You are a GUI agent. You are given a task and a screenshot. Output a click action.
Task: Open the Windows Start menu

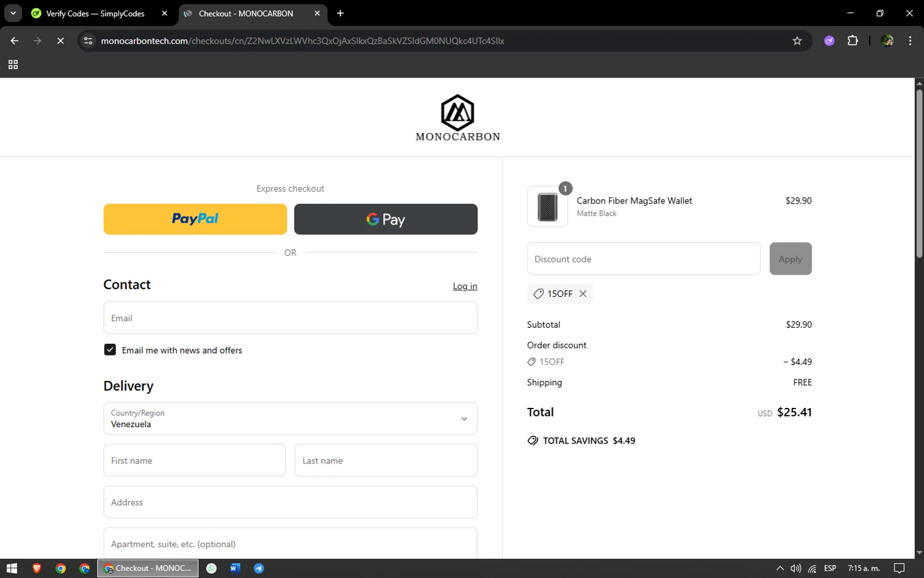(x=12, y=568)
